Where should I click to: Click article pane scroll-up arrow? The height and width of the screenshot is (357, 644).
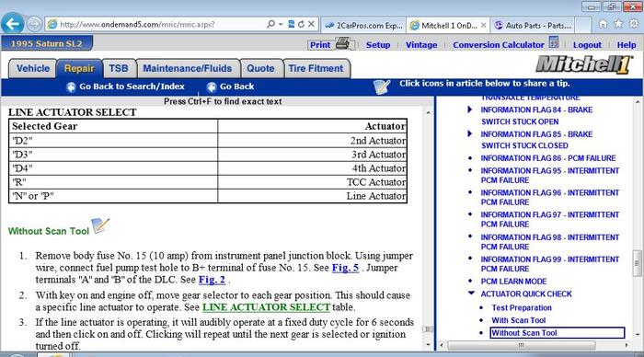coord(429,112)
